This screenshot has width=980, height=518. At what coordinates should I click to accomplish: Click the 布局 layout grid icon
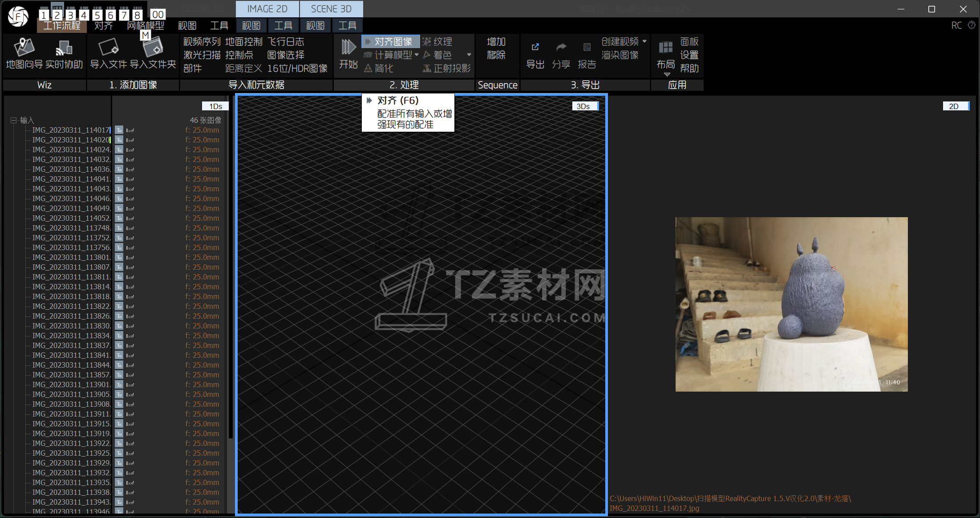pyautogui.click(x=666, y=47)
